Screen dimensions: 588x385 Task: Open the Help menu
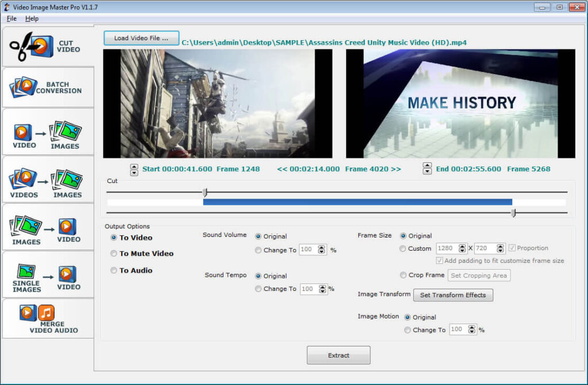pyautogui.click(x=32, y=18)
